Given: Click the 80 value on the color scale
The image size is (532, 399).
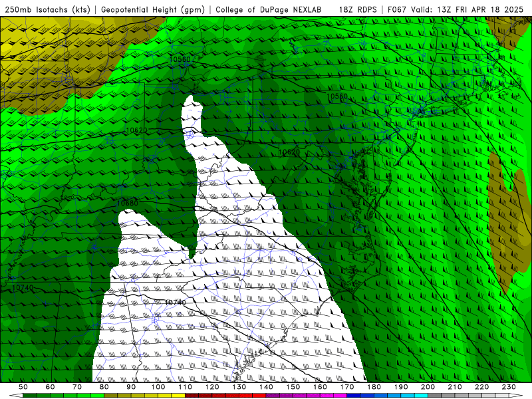Looking at the screenshot, I should [x=104, y=387].
